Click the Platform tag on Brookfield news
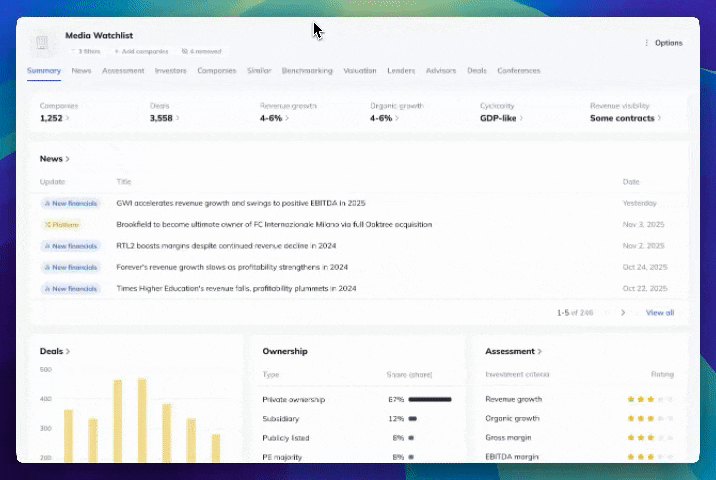 (59, 225)
